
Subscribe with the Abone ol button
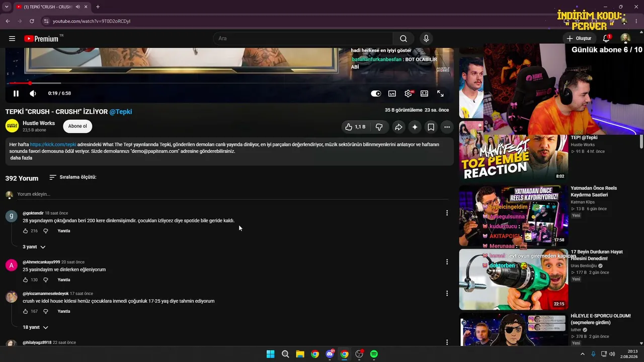tap(77, 126)
